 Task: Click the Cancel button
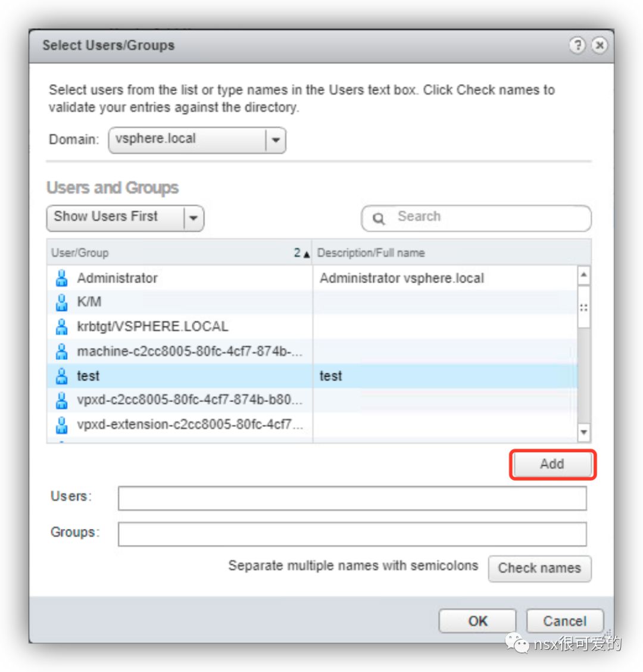point(564,621)
